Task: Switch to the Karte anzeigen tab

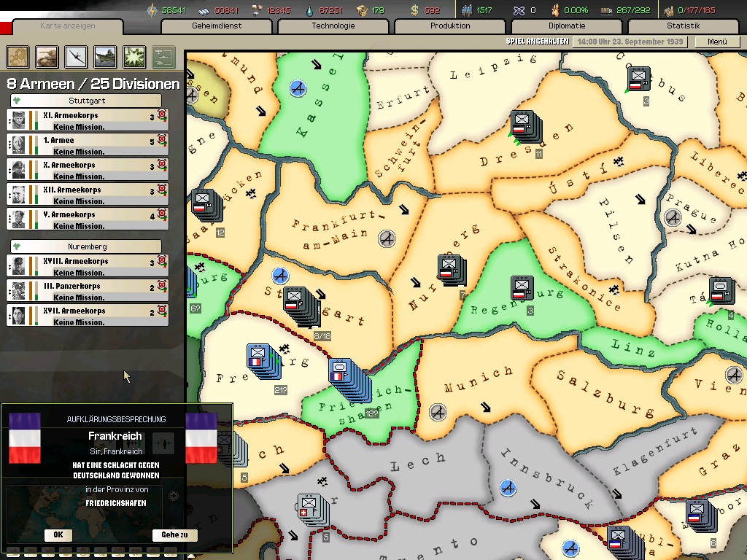Action: click(68, 26)
